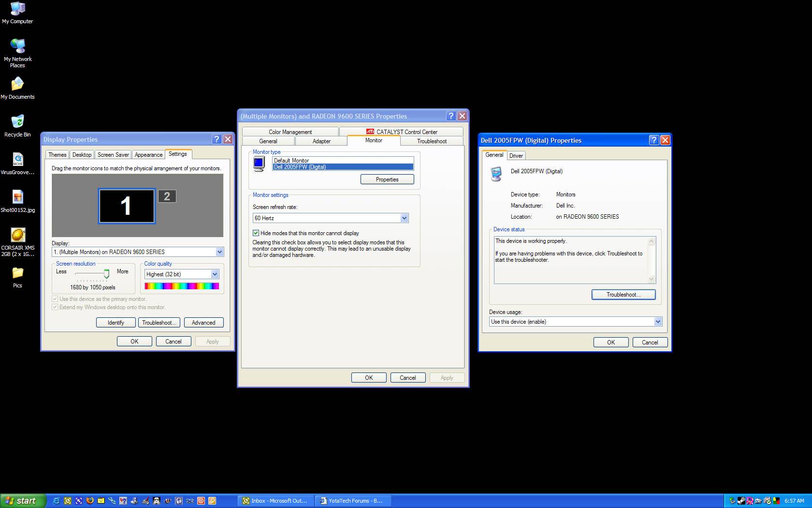The image size is (812, 508).
Task: Open the Recycle Bin icon
Action: [x=17, y=126]
